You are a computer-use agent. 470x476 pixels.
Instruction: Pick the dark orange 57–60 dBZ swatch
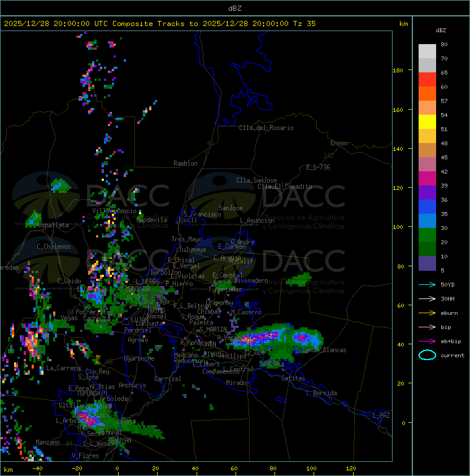[x=427, y=93]
